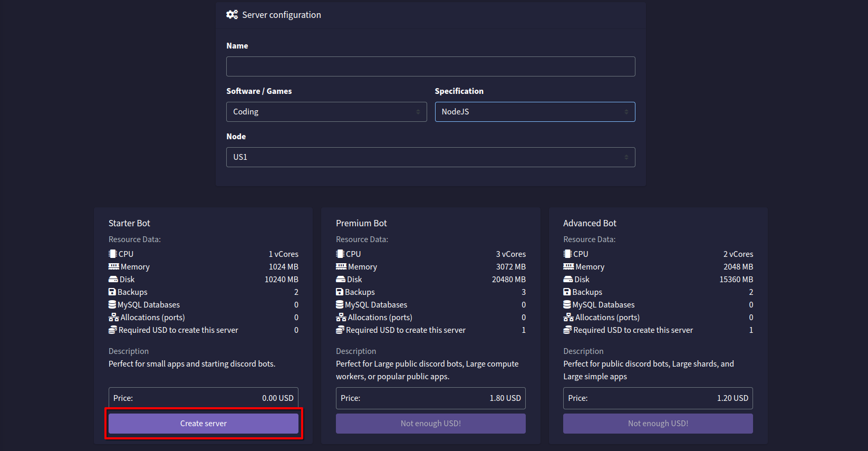Viewport: 868px width, 451px height.
Task: Expand the Specification dropdown showing NodeJS
Action: pos(535,112)
